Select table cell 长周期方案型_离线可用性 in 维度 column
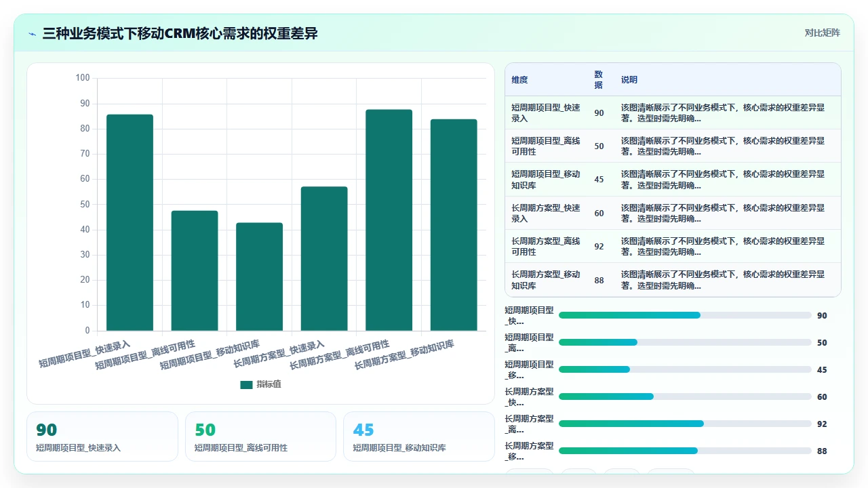The width and height of the screenshot is (868, 488). click(546, 247)
